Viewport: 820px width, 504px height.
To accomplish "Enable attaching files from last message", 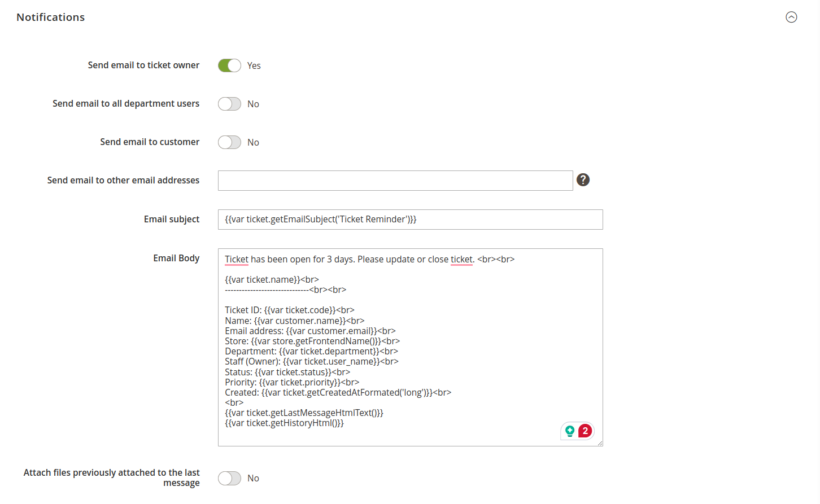I will [x=229, y=479].
